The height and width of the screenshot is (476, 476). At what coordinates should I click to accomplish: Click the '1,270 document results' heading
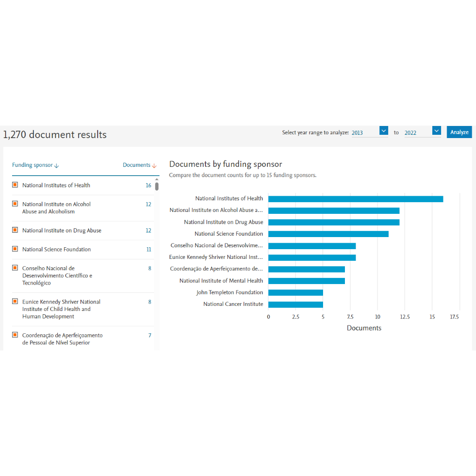tap(55, 134)
